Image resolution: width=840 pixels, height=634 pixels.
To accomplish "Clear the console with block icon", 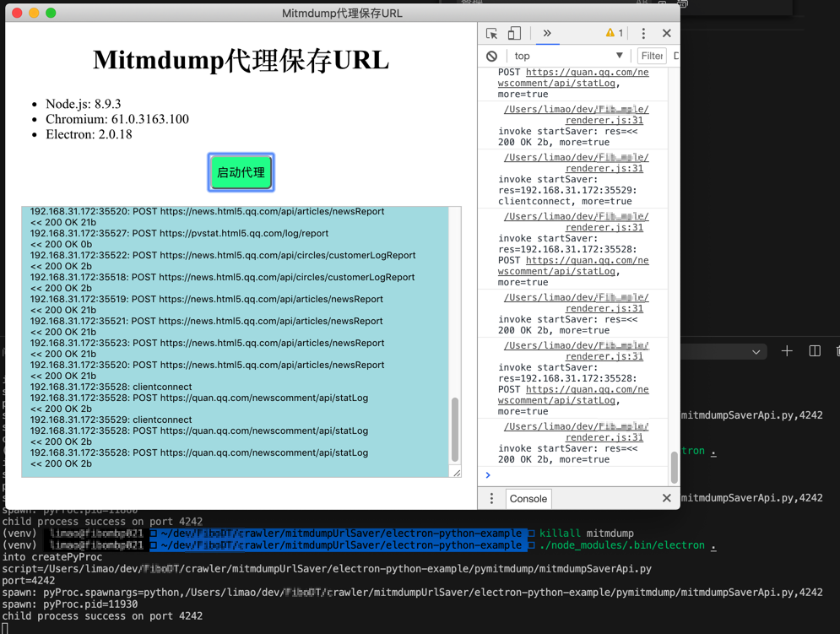I will 492,56.
